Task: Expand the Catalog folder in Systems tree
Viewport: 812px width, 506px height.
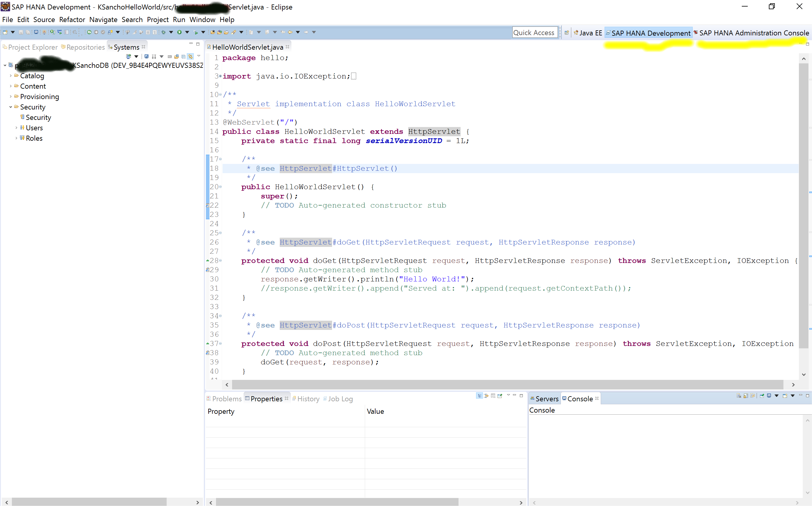Action: [11, 76]
